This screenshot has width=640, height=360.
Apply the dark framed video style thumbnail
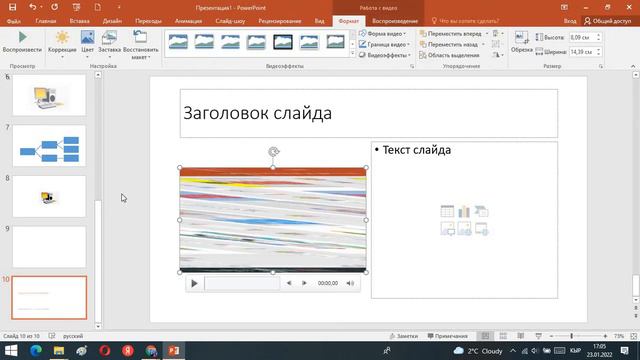click(x=283, y=42)
